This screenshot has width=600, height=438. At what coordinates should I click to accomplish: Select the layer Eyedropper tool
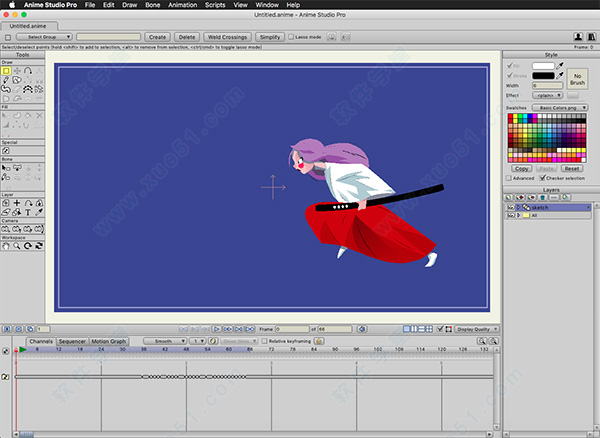tap(39, 212)
